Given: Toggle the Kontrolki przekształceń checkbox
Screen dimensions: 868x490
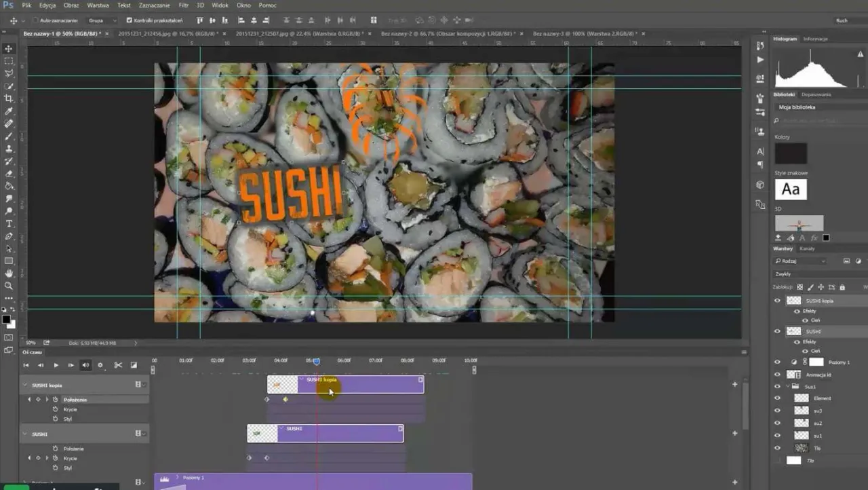Looking at the screenshot, I should point(129,20).
